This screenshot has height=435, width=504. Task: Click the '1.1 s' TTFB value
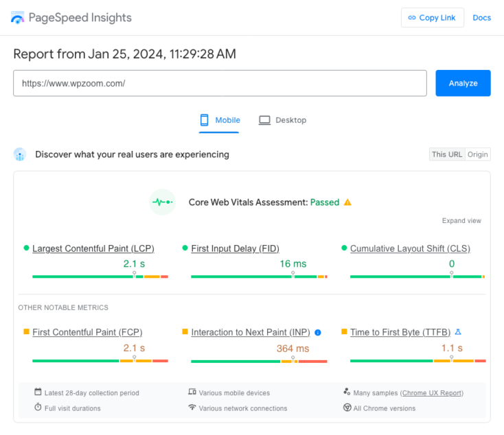click(x=452, y=348)
